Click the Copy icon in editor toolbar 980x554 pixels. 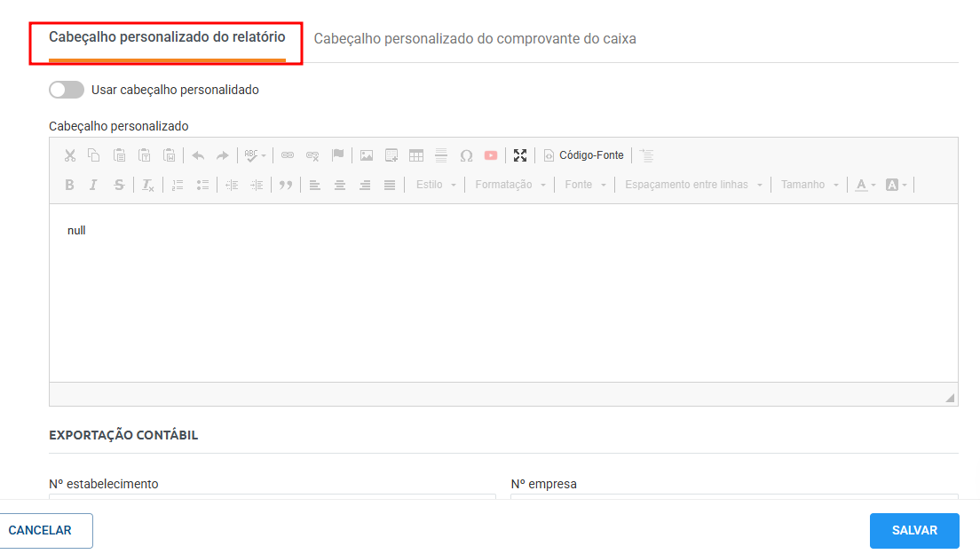point(94,155)
